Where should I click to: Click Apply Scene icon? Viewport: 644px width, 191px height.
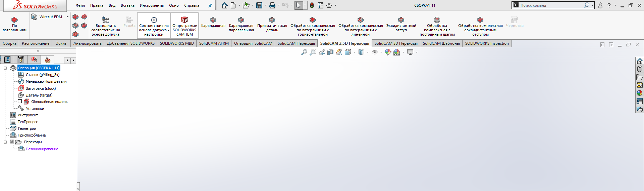point(397,52)
